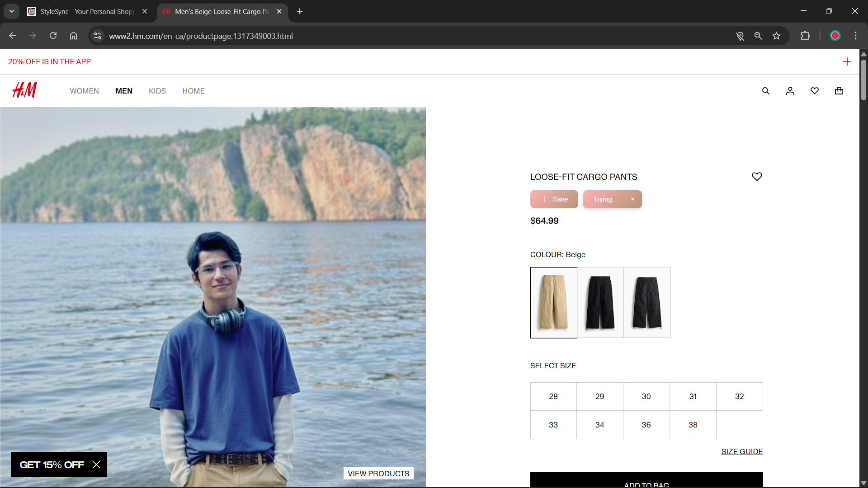The height and width of the screenshot is (488, 868).
Task: Open browser extensions puzzle icon
Action: (x=805, y=36)
